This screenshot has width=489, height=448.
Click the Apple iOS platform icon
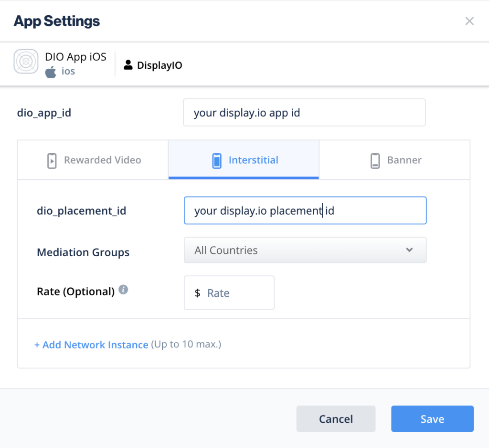pyautogui.click(x=51, y=72)
